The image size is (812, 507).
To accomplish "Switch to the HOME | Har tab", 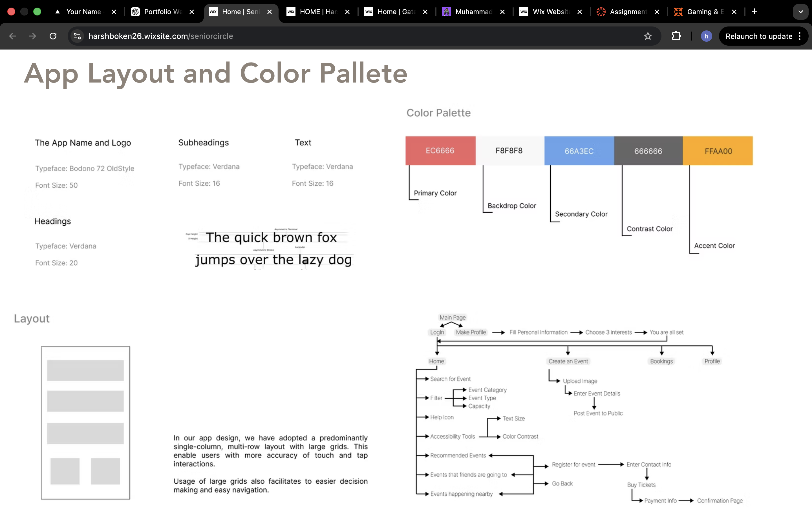I will coord(317,12).
